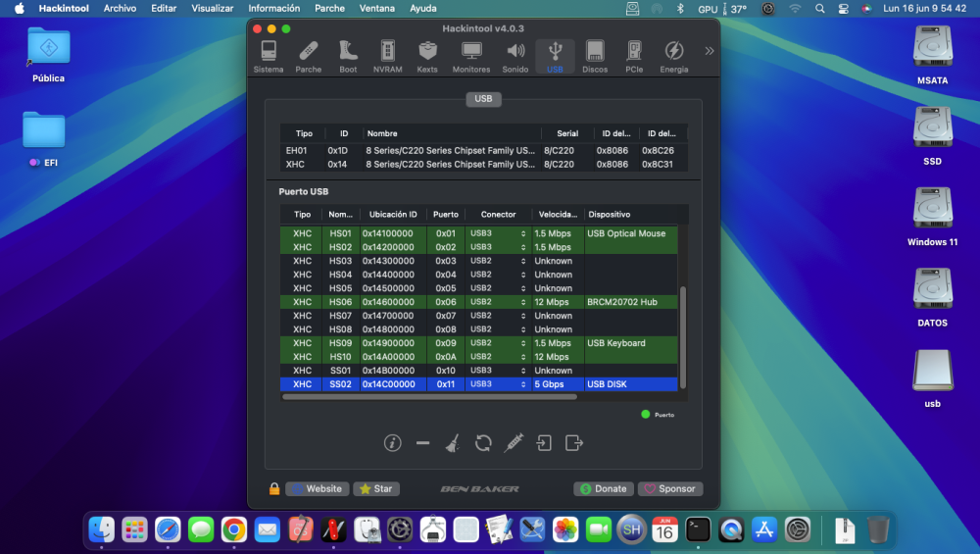
Task: Select the Boot toolbar icon
Action: coord(348,57)
